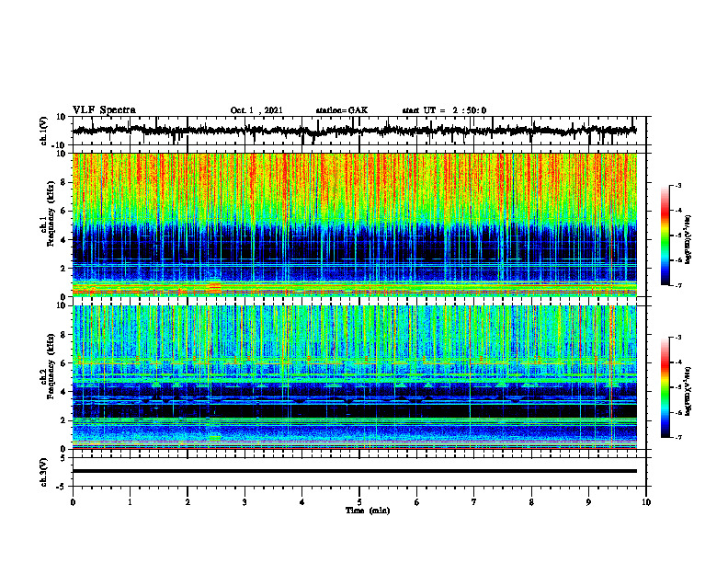
Task: Click the ch.3 flat voltage trace line
Action: pos(355,471)
